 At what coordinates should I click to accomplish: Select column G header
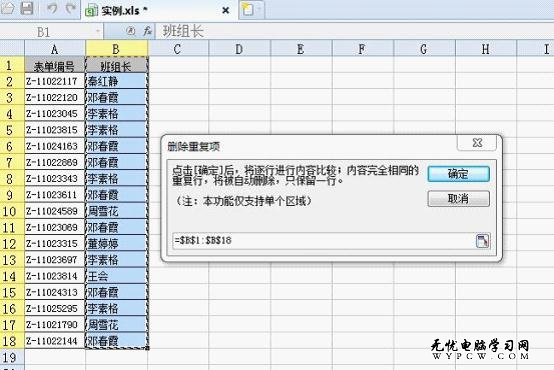coord(424,49)
